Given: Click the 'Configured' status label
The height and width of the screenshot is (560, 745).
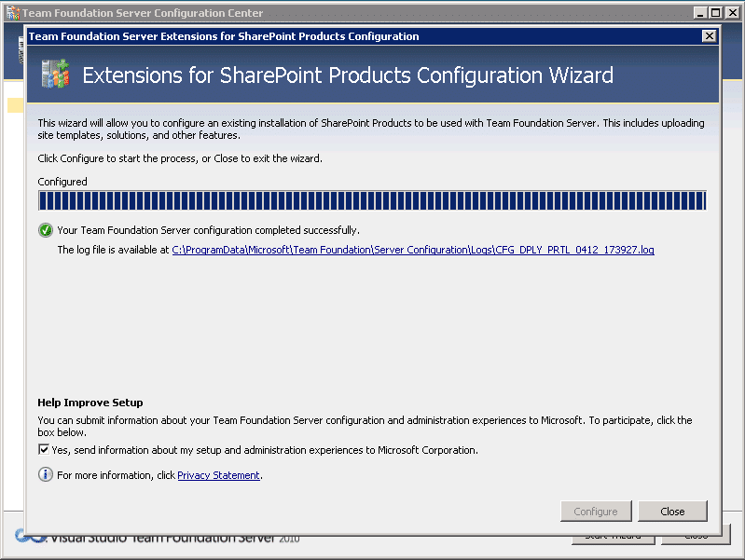Looking at the screenshot, I should point(62,182).
